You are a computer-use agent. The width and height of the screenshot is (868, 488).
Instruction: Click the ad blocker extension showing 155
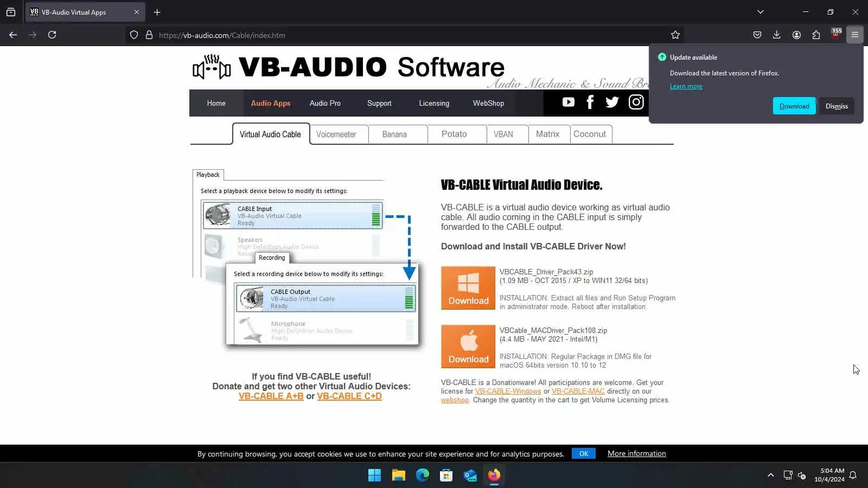(x=835, y=35)
